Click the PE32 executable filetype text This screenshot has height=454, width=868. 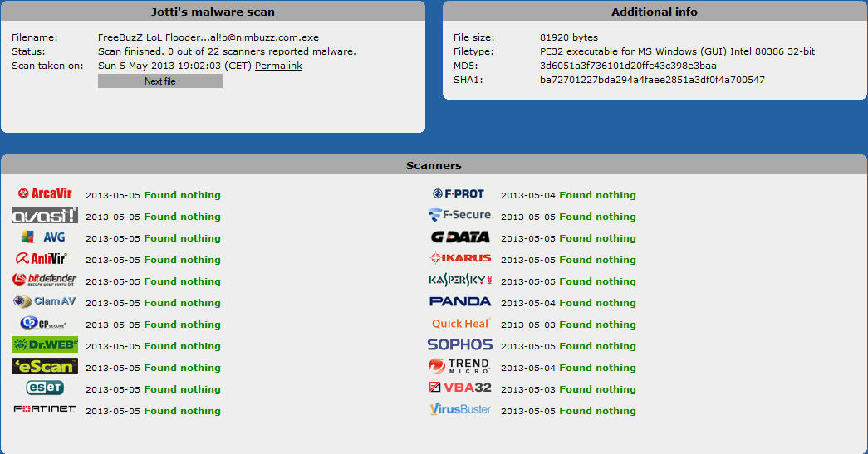(677, 51)
